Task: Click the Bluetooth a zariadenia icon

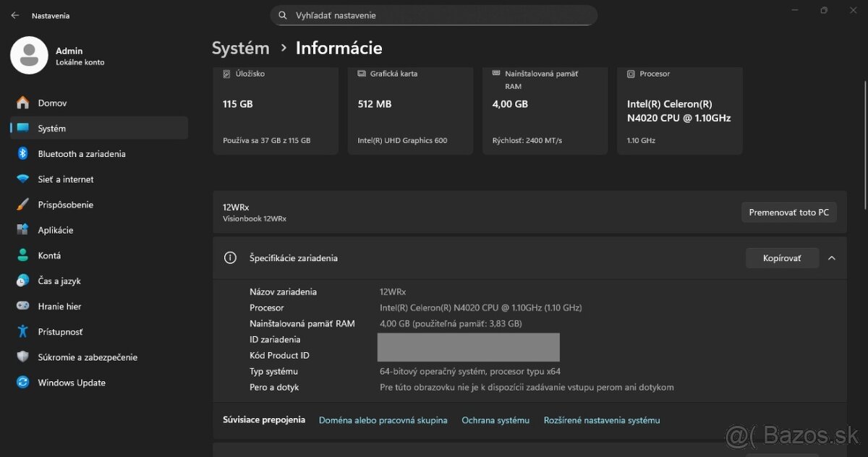Action: (x=23, y=154)
